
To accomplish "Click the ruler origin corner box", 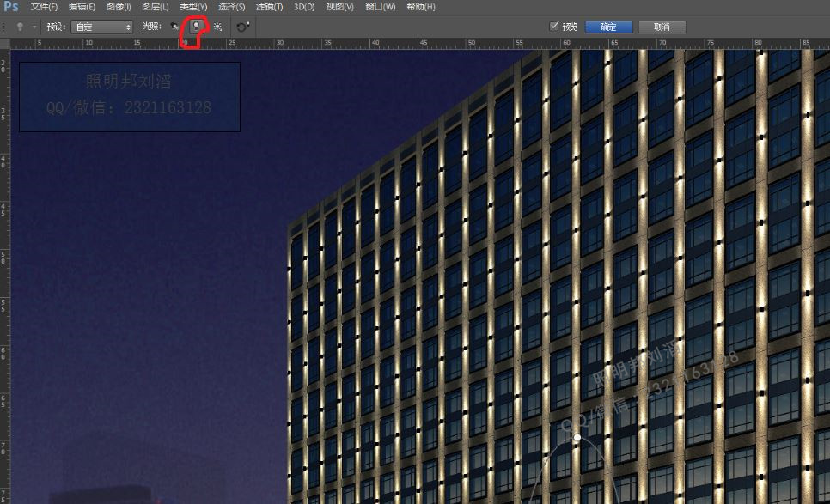I will (4, 43).
